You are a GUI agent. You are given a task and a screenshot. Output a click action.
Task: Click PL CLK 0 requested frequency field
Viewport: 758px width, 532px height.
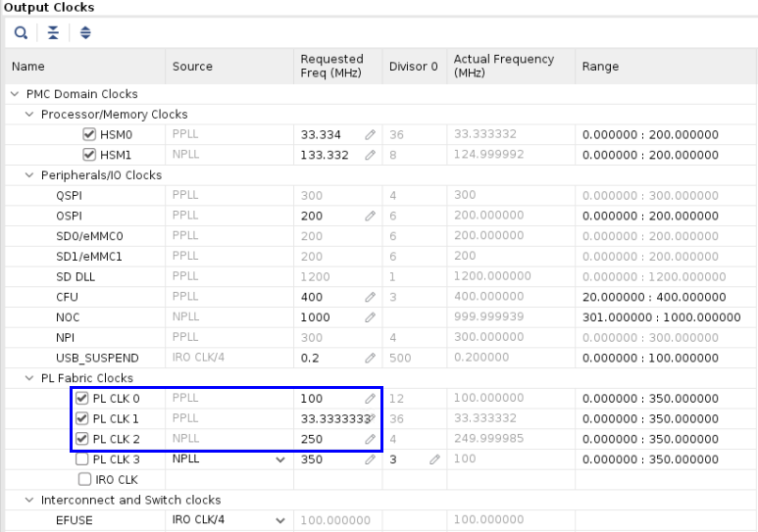coord(329,399)
